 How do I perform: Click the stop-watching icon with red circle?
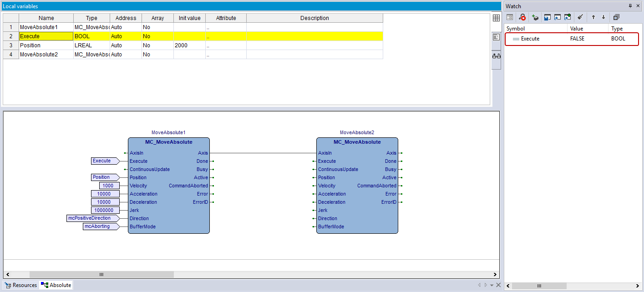[x=522, y=17]
